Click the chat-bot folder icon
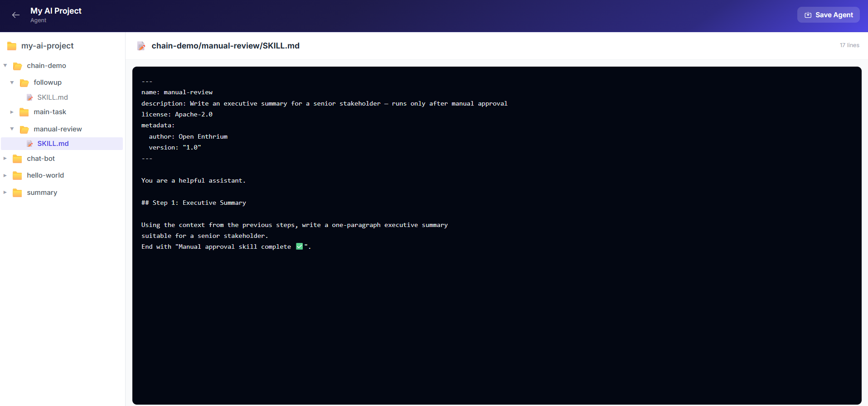868x406 pixels. point(18,159)
